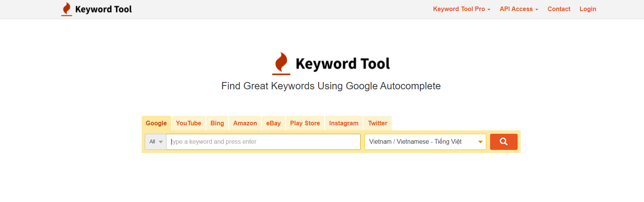644x202 pixels.
Task: Switch to the YouTube tab
Action: tap(188, 123)
